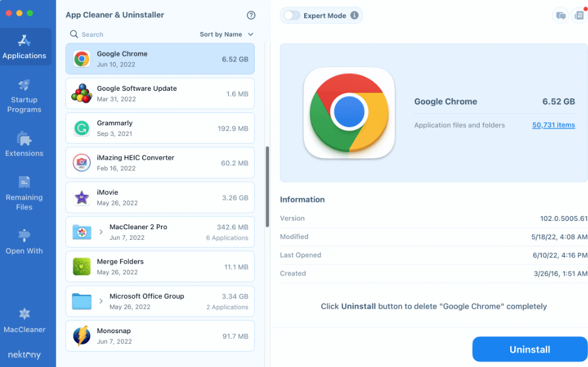The image size is (588, 367).
Task: Click the Uninstall button
Action: click(530, 349)
